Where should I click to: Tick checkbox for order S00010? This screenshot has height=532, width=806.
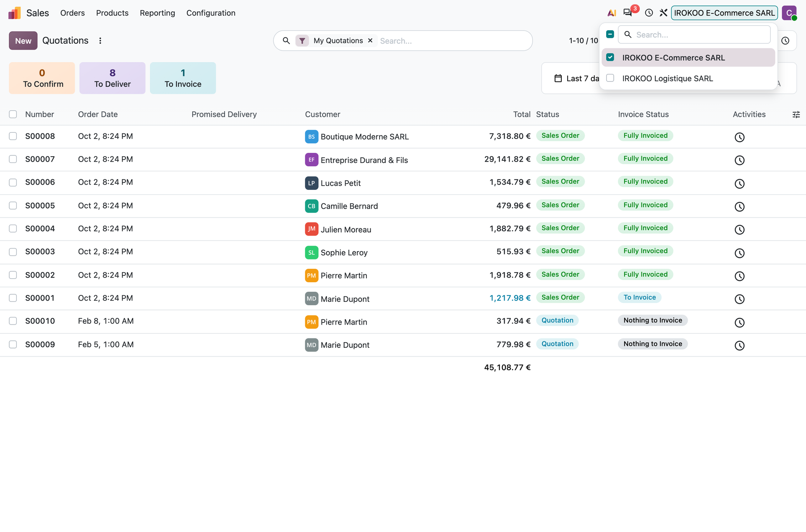click(13, 321)
